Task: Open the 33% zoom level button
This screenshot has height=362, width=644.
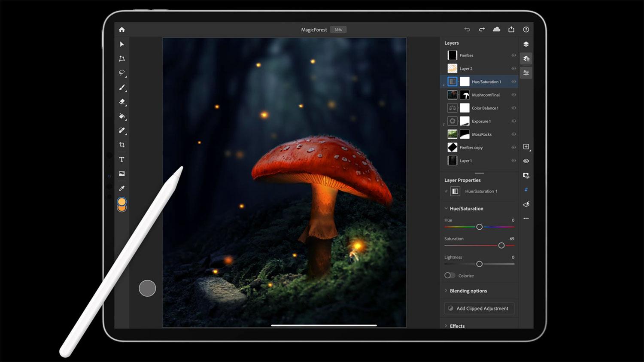Action: [338, 30]
